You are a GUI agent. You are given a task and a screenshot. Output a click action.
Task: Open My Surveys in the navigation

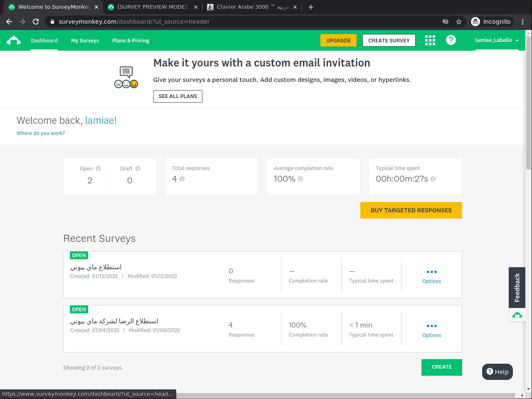pos(85,41)
